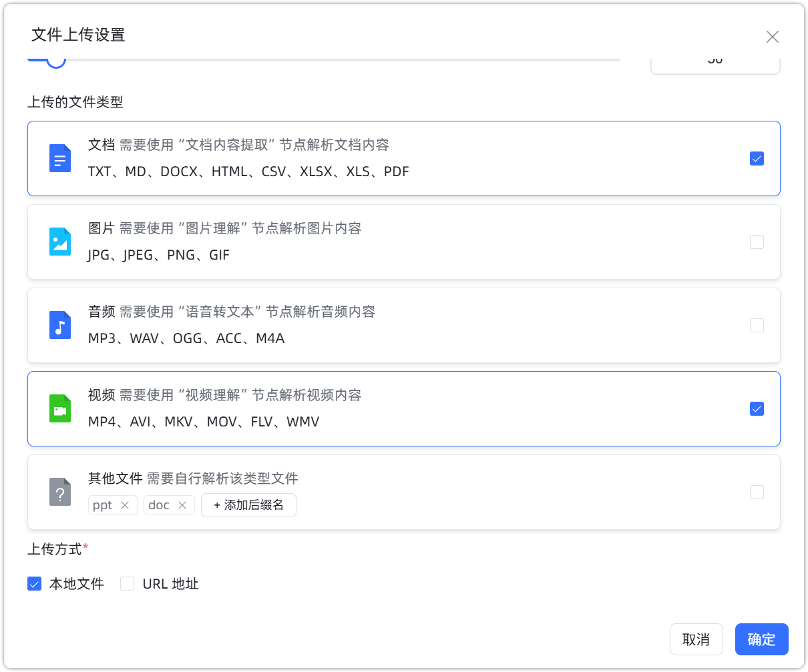Image resolution: width=808 pixels, height=672 pixels.
Task: Click the 文档 document type icon
Action: (59, 158)
